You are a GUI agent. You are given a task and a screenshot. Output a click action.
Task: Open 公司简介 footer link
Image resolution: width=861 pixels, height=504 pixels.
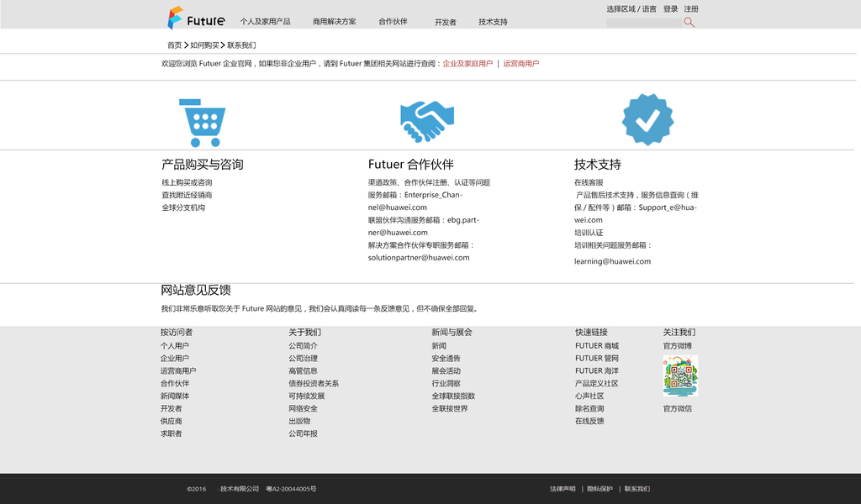pyautogui.click(x=303, y=345)
